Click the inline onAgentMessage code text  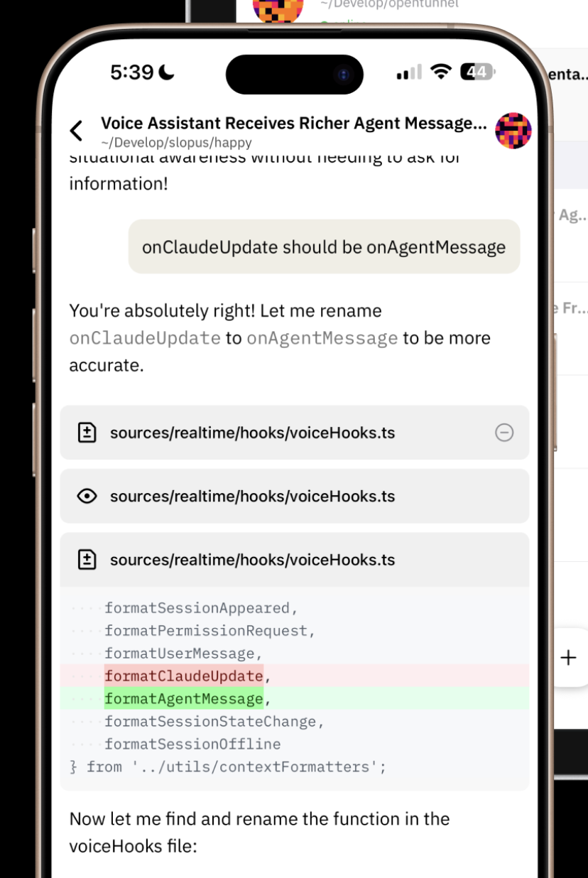322,338
